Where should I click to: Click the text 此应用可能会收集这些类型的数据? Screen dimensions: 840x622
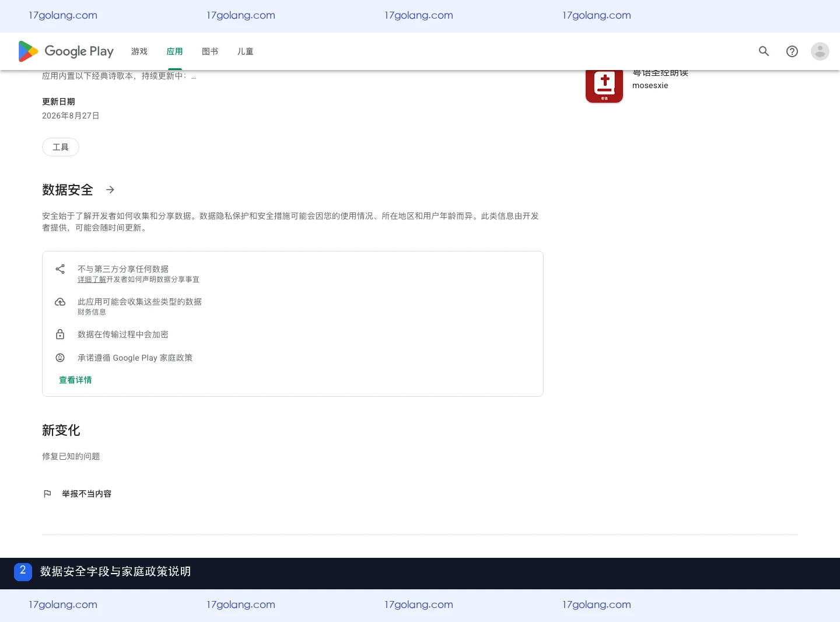pyautogui.click(x=139, y=302)
